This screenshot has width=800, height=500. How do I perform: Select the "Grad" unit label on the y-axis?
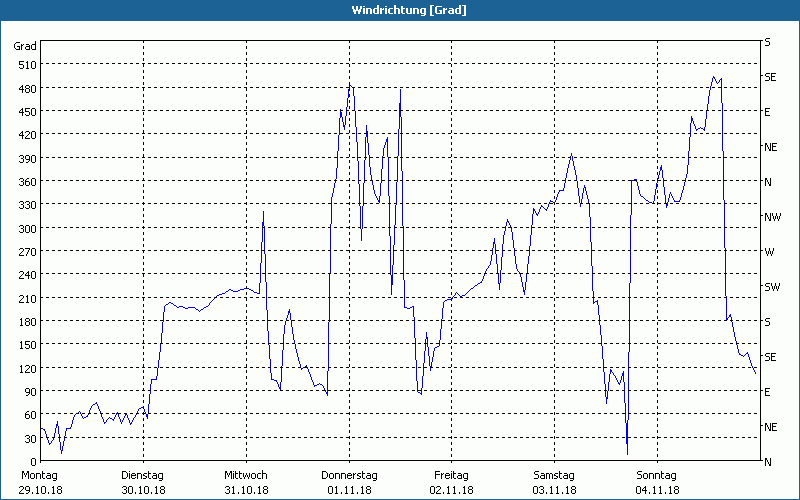point(25,46)
